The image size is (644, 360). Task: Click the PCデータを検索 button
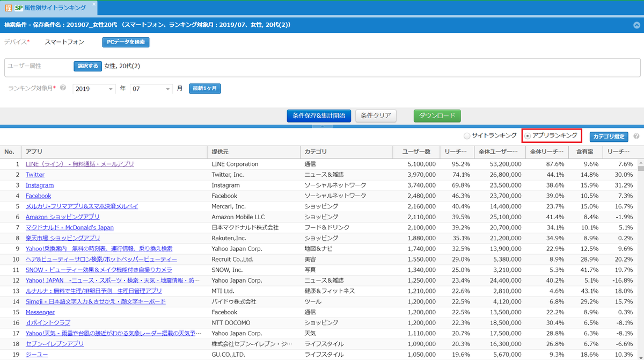pos(126,42)
